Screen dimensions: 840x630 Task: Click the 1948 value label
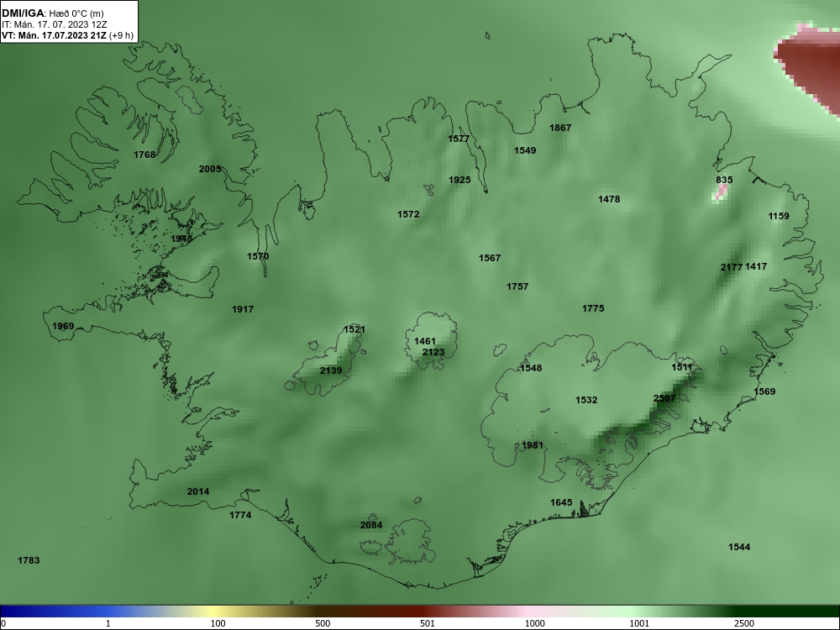(181, 239)
